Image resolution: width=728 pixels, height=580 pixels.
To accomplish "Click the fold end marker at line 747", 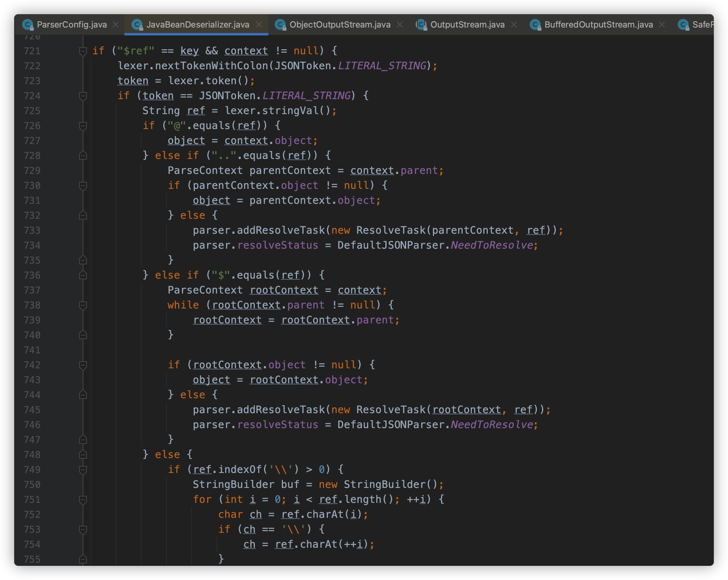I will [x=83, y=440].
